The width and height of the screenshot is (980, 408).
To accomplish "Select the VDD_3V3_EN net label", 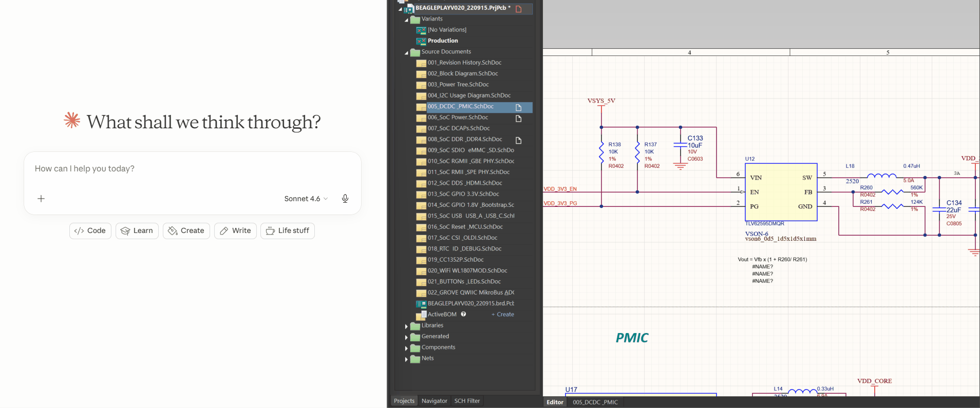I will [x=560, y=189].
